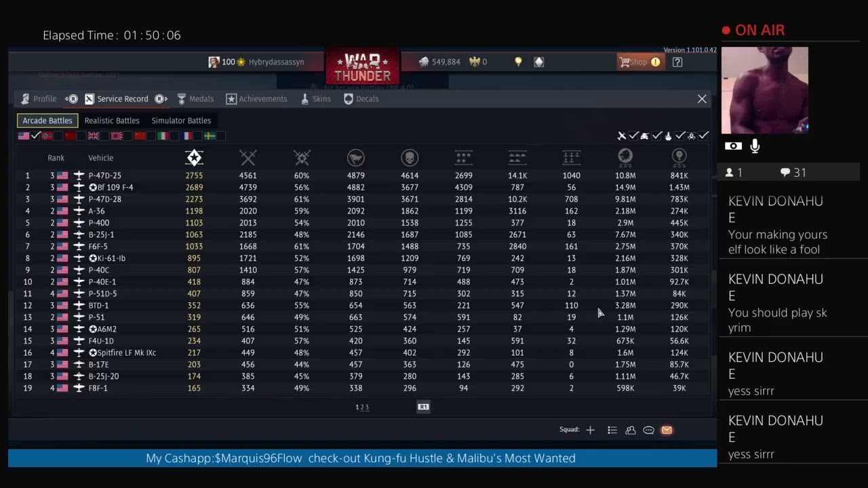
Task: Sort by the three-stars column icon
Action: coord(464,158)
